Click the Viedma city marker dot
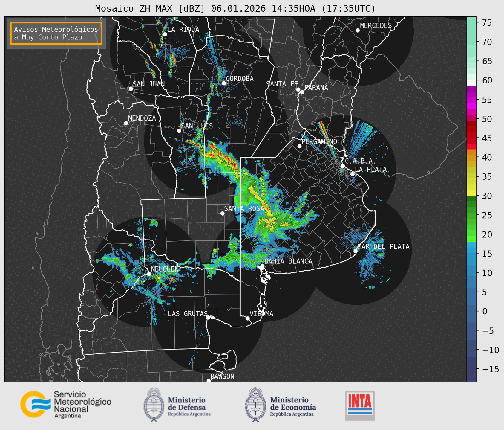 pyautogui.click(x=247, y=318)
